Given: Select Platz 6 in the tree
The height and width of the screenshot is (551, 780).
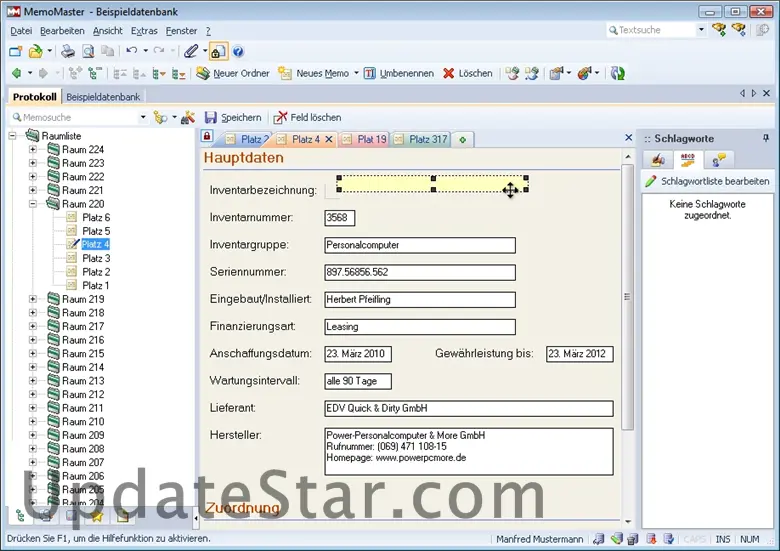Looking at the screenshot, I should [96, 217].
